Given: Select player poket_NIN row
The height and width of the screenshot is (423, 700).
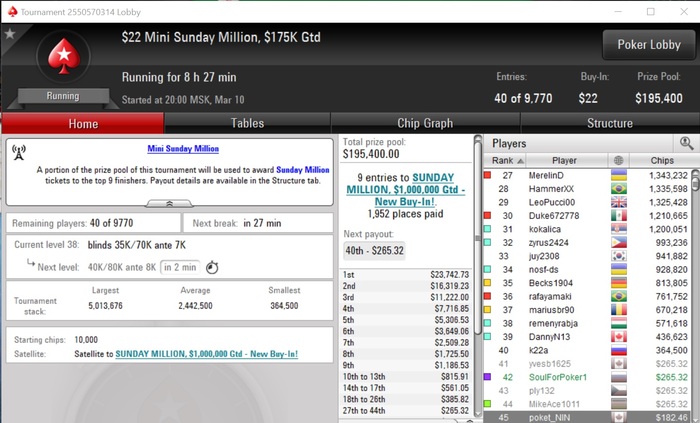Looking at the screenshot, I should click(588, 417).
